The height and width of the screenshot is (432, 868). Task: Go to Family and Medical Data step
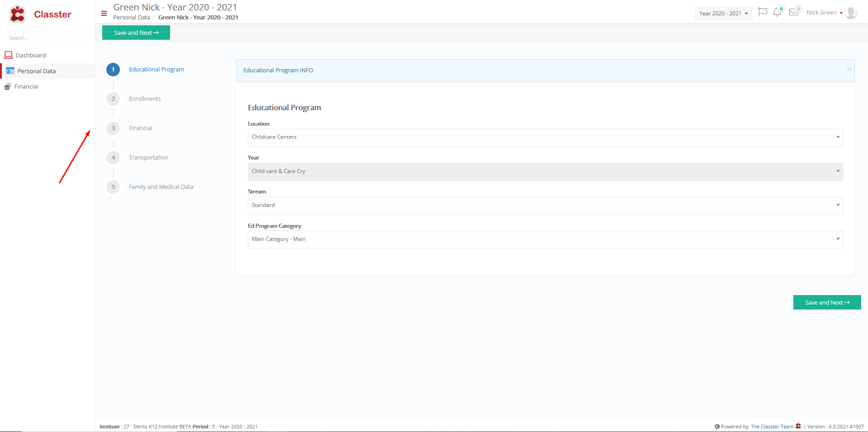pos(161,187)
